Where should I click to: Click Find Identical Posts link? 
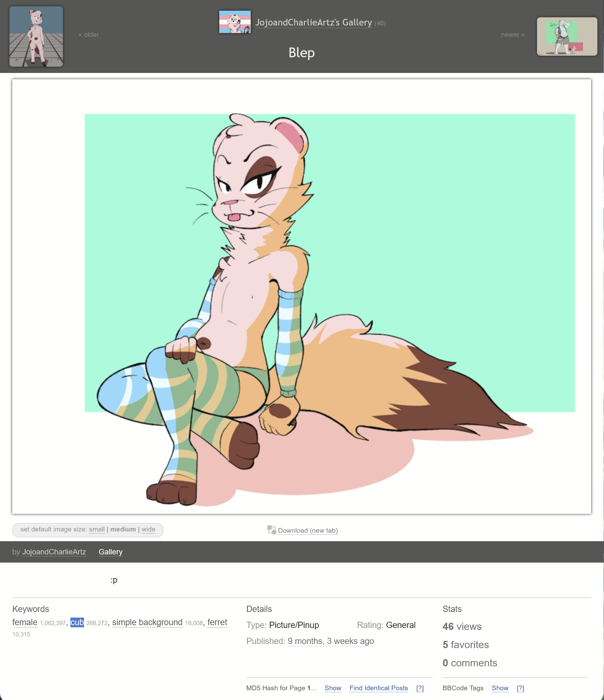(x=378, y=688)
